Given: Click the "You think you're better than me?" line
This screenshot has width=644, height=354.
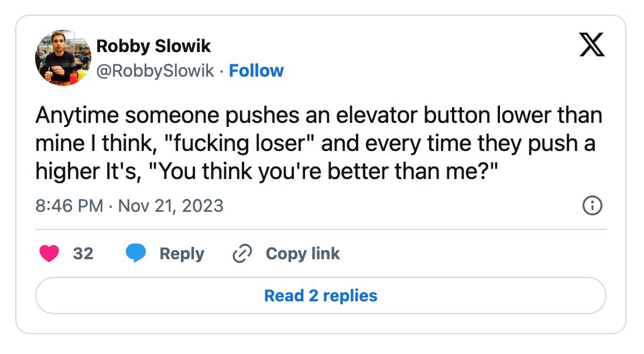Looking at the screenshot, I should tap(323, 171).
